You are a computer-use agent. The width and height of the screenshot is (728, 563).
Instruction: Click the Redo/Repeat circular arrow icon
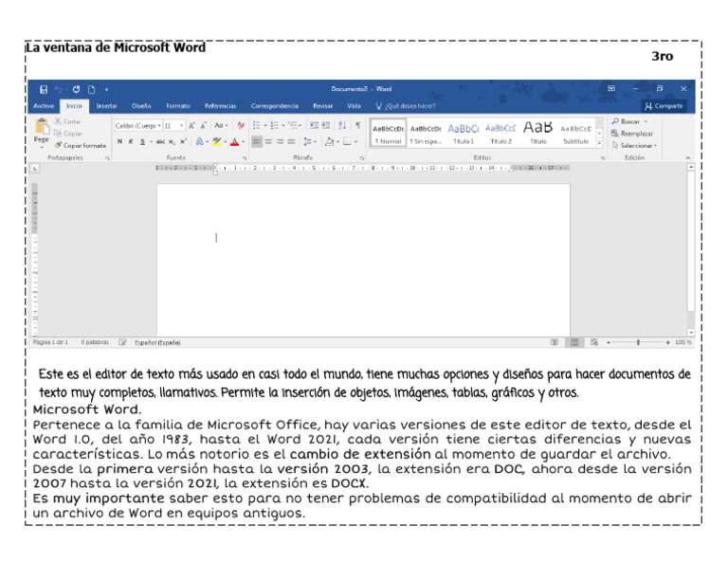[x=76, y=89]
